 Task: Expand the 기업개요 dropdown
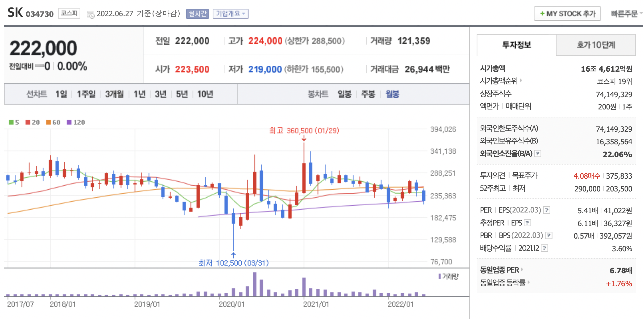point(230,14)
